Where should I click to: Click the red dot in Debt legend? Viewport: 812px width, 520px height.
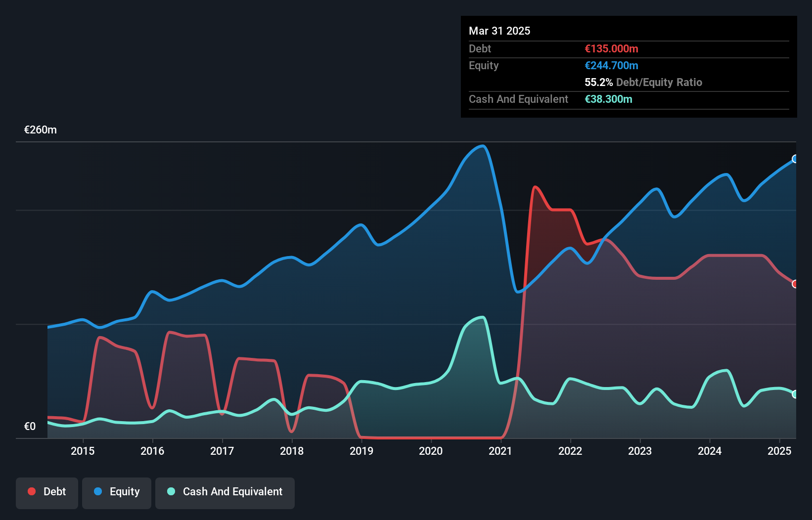[31, 491]
